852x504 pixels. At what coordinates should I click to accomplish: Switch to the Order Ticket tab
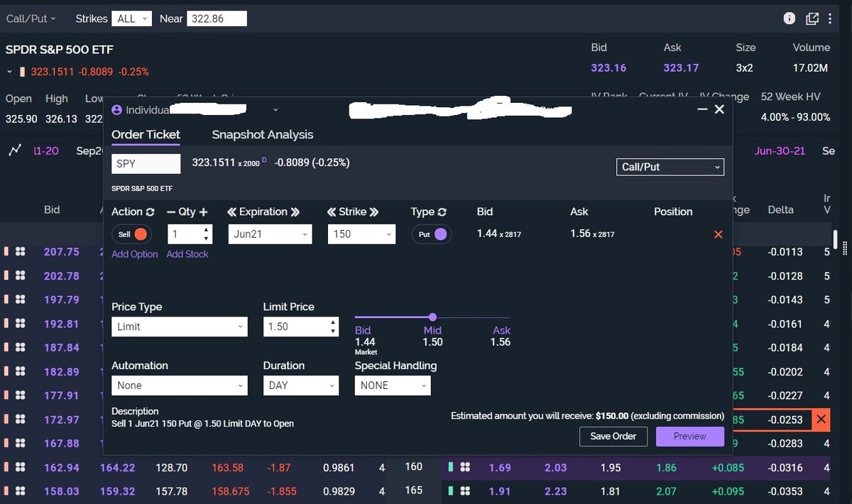(146, 134)
